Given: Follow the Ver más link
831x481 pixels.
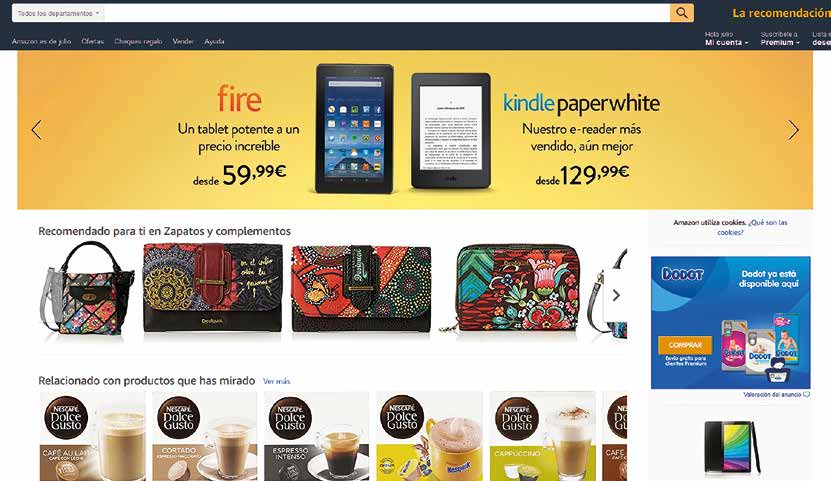Looking at the screenshot, I should pos(277,381).
